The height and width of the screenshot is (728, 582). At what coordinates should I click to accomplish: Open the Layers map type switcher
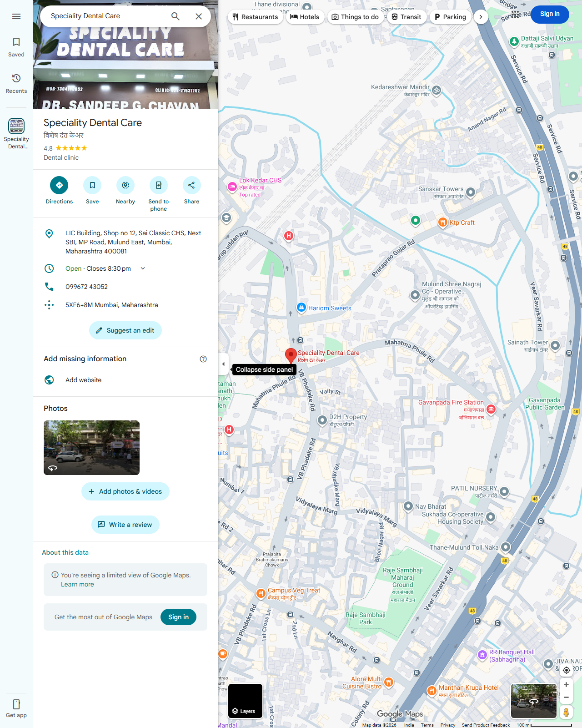(x=246, y=701)
